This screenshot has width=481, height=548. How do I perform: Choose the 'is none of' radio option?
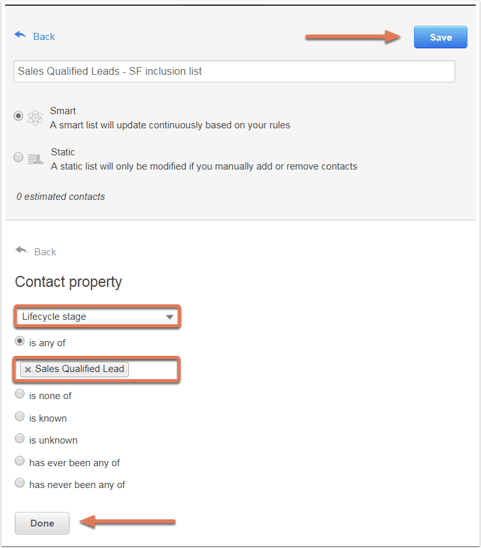pos(20,394)
